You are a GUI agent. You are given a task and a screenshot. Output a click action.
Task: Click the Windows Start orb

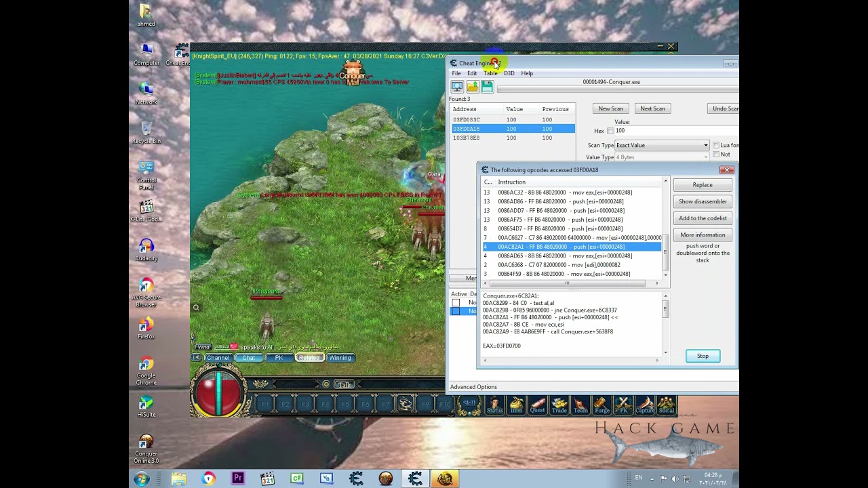(142, 479)
